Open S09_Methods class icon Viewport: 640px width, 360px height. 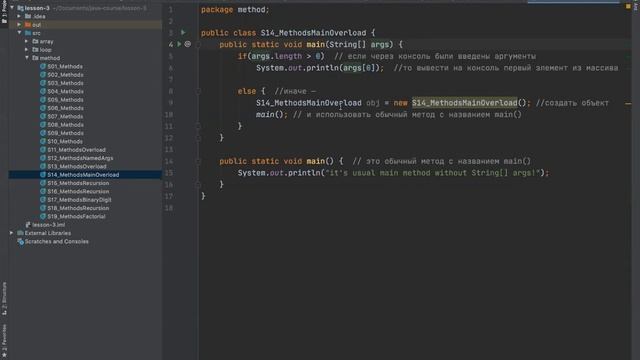pyautogui.click(x=43, y=133)
